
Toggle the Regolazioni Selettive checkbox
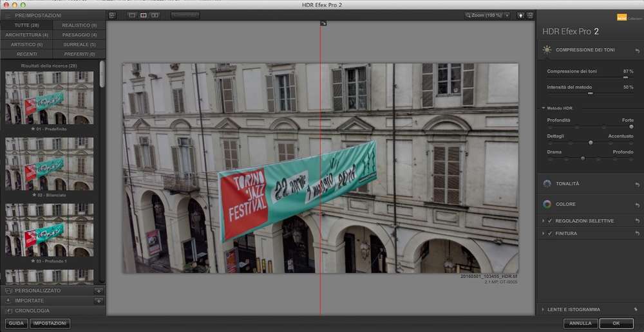549,221
